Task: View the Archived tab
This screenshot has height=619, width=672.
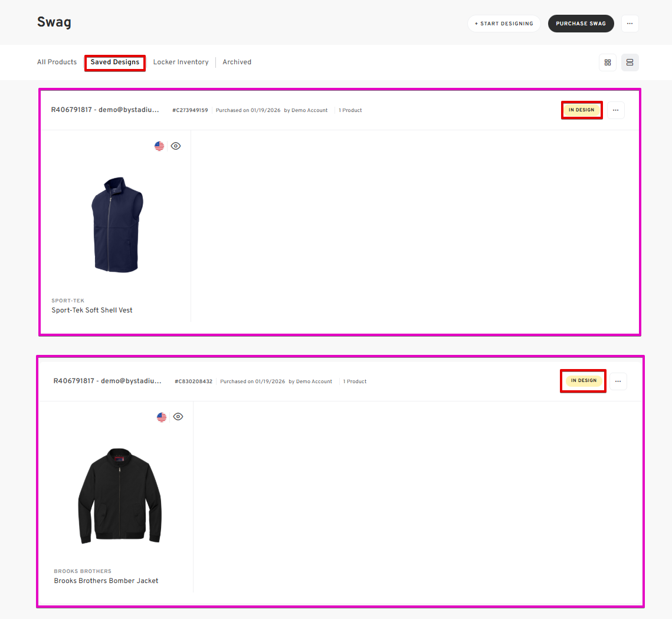Action: pos(237,62)
